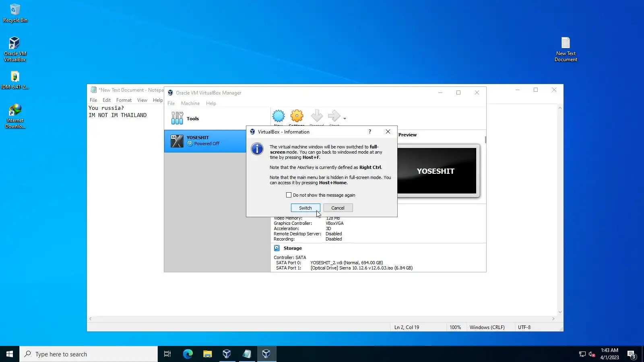
Task: Select the New Text Document desktop icon
Action: 566,49
